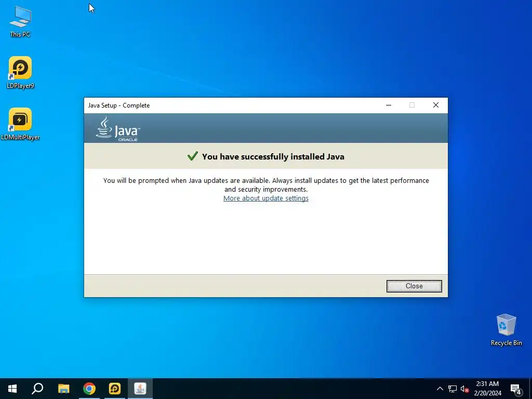532x399 pixels.
Task: Click the muted volume tray icon
Action: (464, 389)
